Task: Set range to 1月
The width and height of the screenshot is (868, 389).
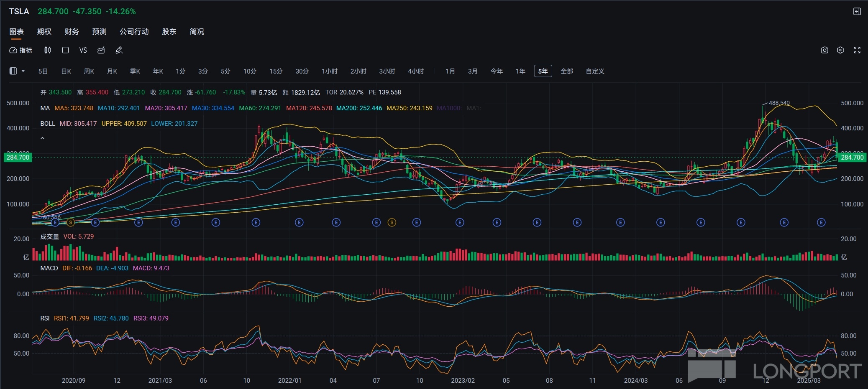Action: 451,71
